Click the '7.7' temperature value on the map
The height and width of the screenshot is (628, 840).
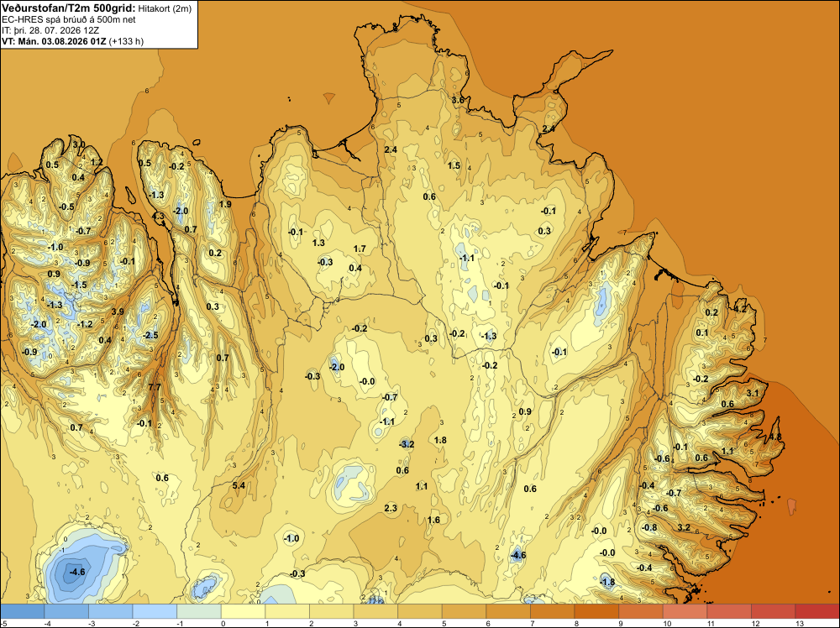(155, 387)
